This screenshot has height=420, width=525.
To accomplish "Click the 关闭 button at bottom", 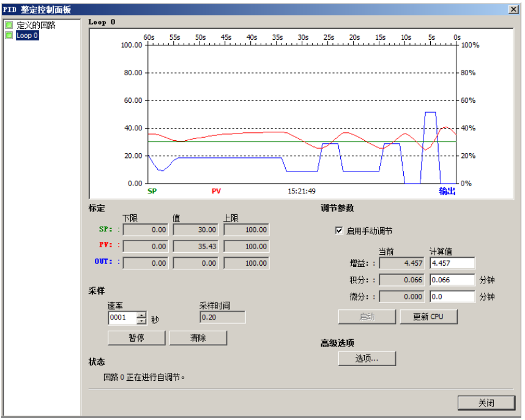I will click(486, 403).
